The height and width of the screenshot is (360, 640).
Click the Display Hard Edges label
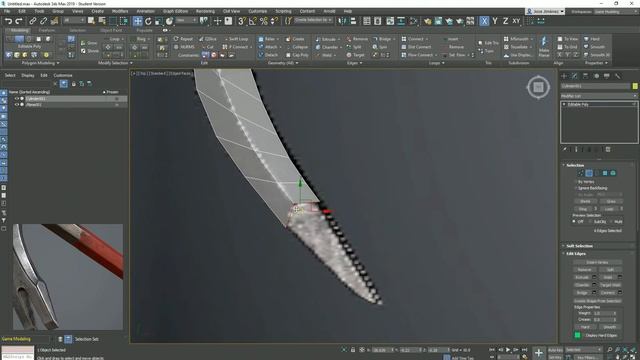tap(601, 336)
